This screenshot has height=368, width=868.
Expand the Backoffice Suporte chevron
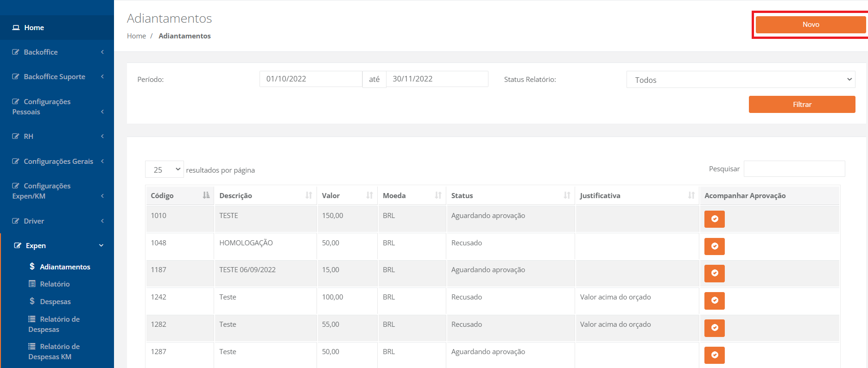pos(102,77)
